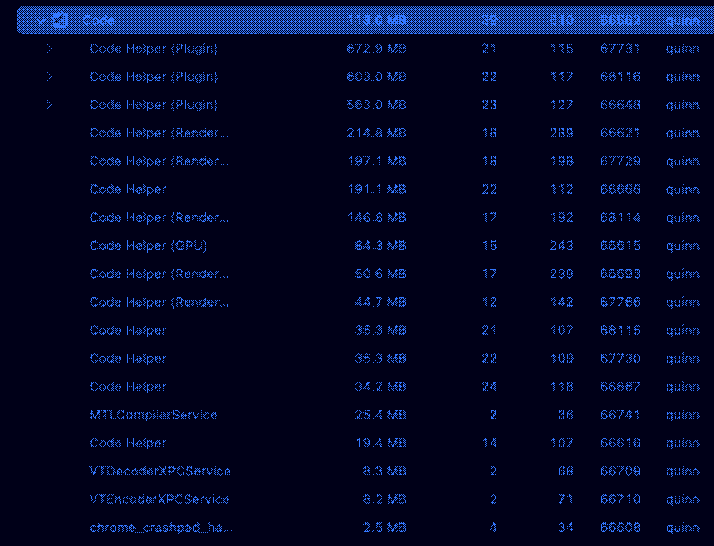
Task: Select Code Helper (Renderer) using 197.1 MB
Action: pyautogui.click(x=158, y=161)
